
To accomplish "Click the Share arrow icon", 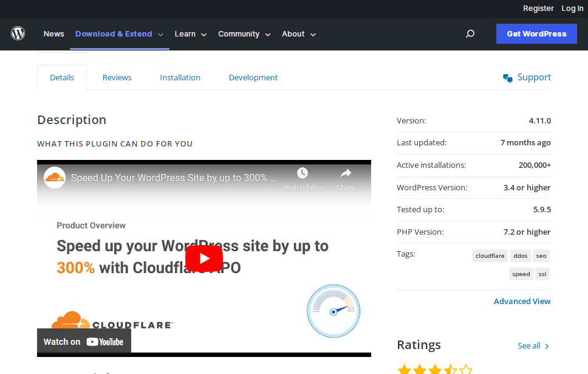I will (346, 173).
